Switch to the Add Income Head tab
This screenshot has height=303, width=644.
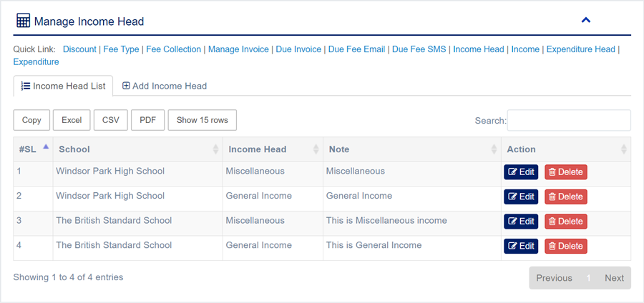pyautogui.click(x=165, y=86)
